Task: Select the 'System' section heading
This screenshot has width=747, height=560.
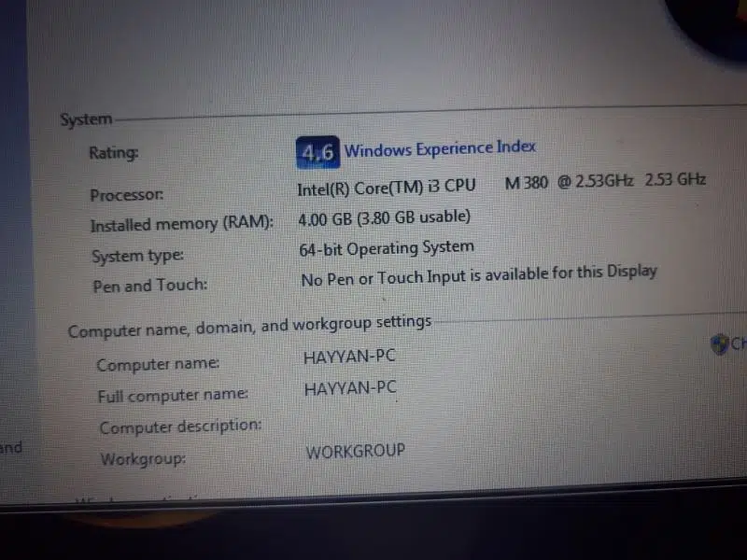Action: pos(86,119)
